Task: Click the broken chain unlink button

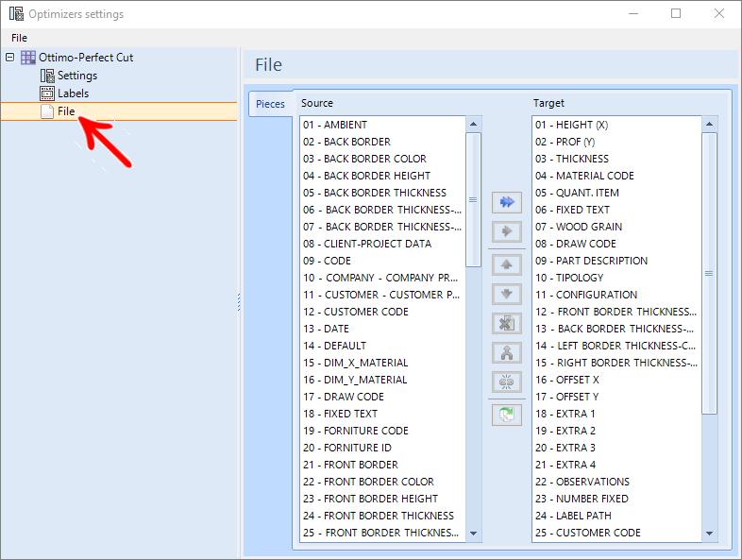Action: point(507,382)
